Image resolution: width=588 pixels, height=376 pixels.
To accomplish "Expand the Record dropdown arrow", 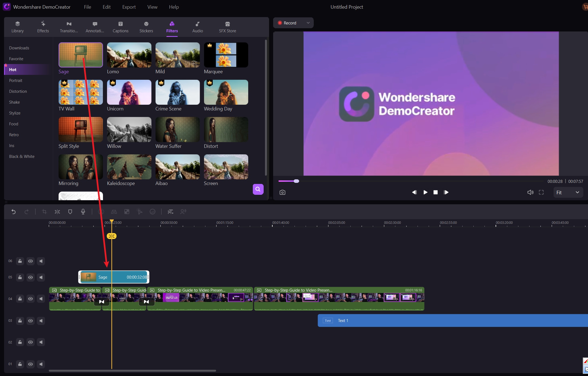I will [x=308, y=23].
